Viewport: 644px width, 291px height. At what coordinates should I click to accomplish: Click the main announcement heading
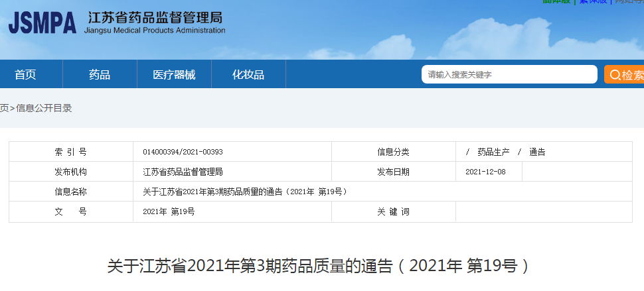coord(319,266)
